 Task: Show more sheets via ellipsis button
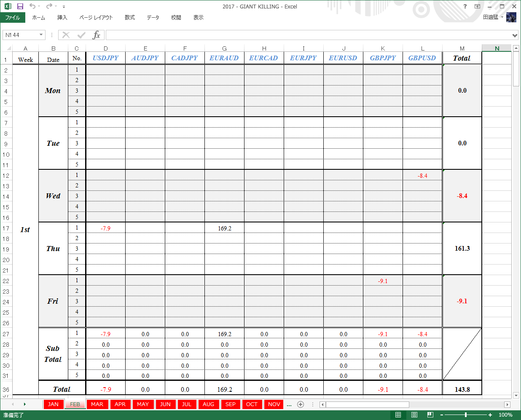click(x=289, y=404)
